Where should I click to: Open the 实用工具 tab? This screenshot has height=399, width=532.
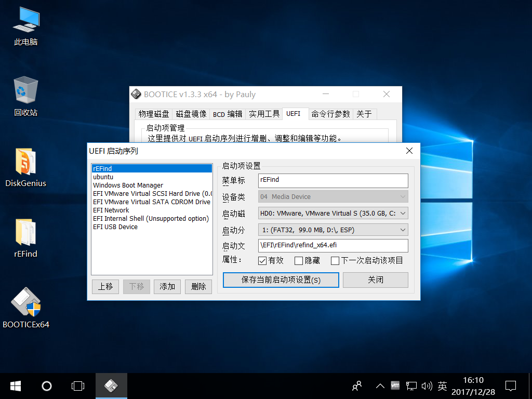(264, 114)
